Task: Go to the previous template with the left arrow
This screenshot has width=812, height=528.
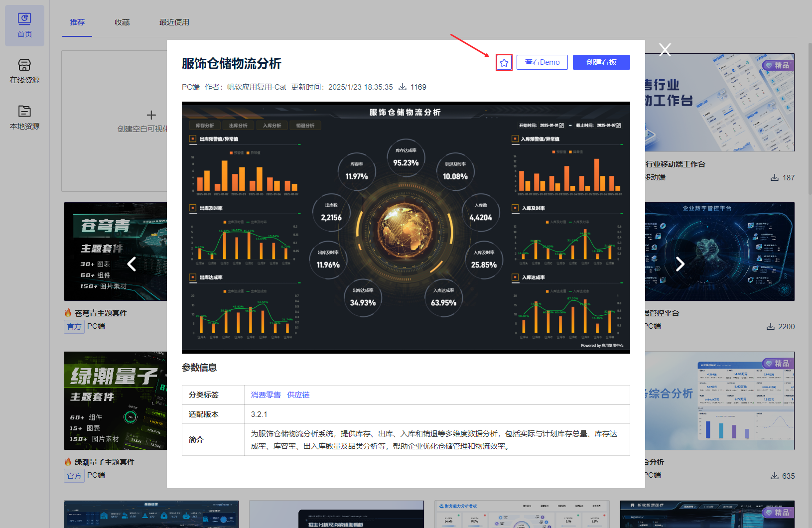Action: click(x=132, y=264)
